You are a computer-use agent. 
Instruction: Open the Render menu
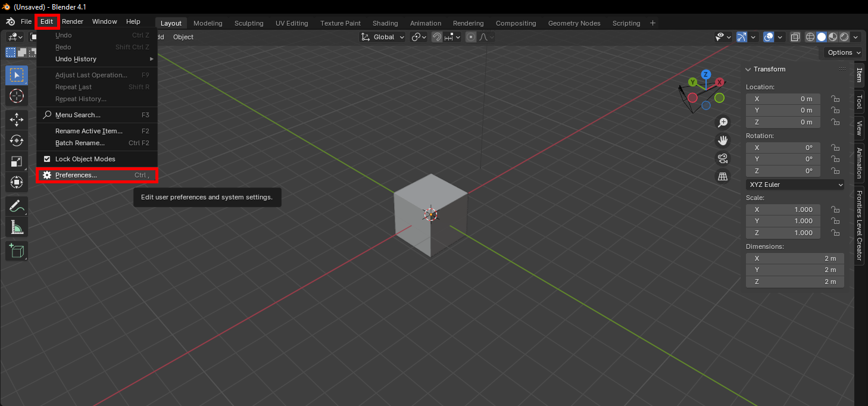click(x=73, y=21)
